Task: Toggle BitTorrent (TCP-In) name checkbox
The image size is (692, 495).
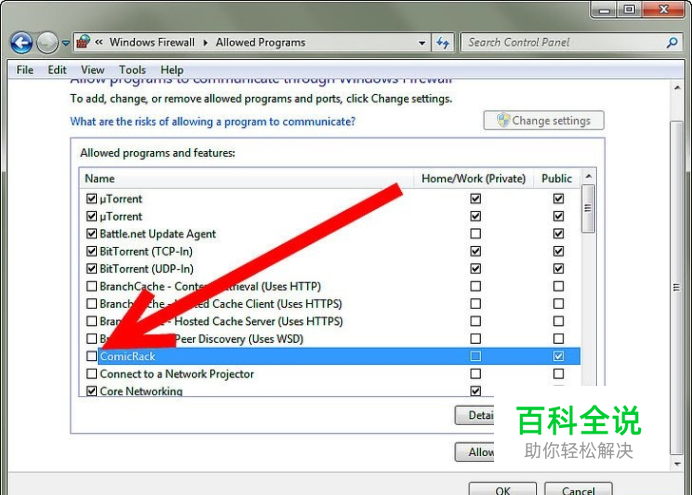Action: [x=91, y=251]
